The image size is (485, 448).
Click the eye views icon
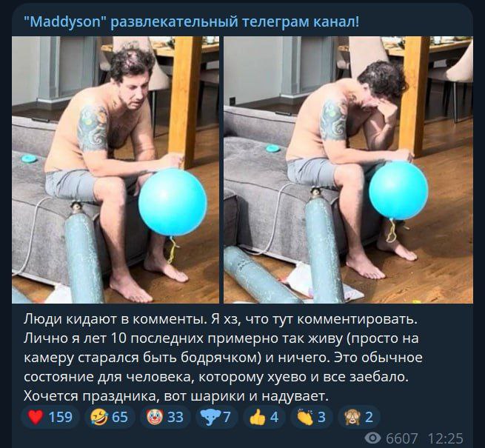[x=372, y=438]
